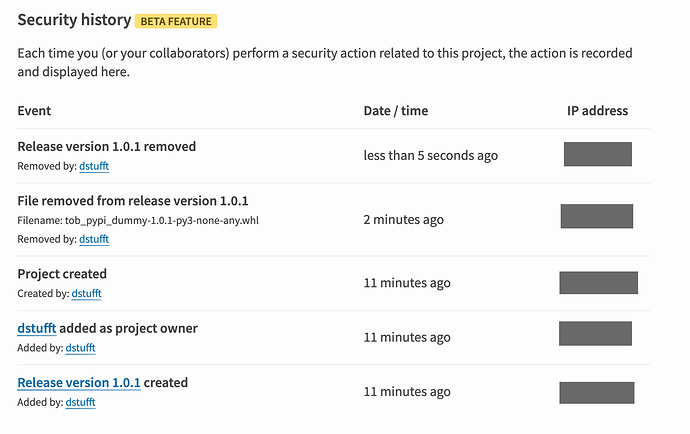This screenshot has height=434, width=690.
Task: Click the '2 minutes ago' timestamp
Action: click(404, 220)
